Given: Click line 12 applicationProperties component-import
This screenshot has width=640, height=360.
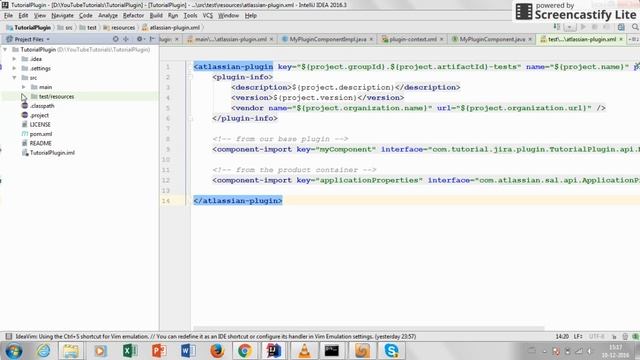Looking at the screenshot, I should (x=426, y=180).
